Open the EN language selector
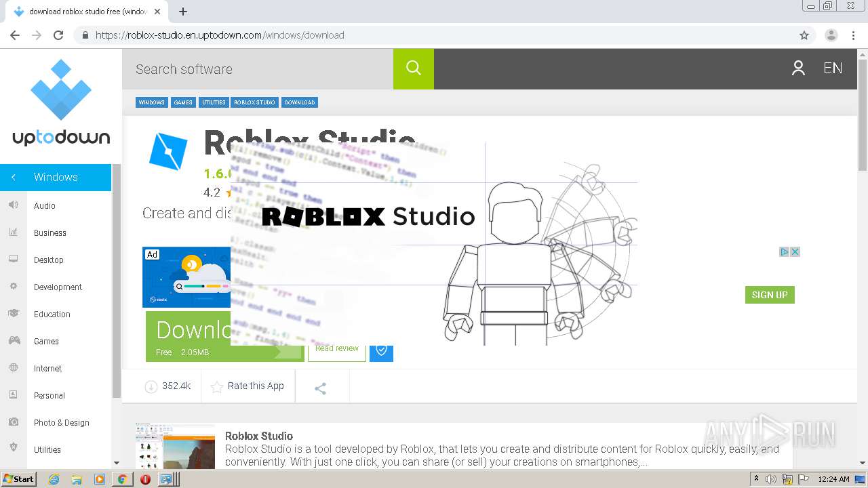The width and height of the screenshot is (868, 488). tap(833, 68)
